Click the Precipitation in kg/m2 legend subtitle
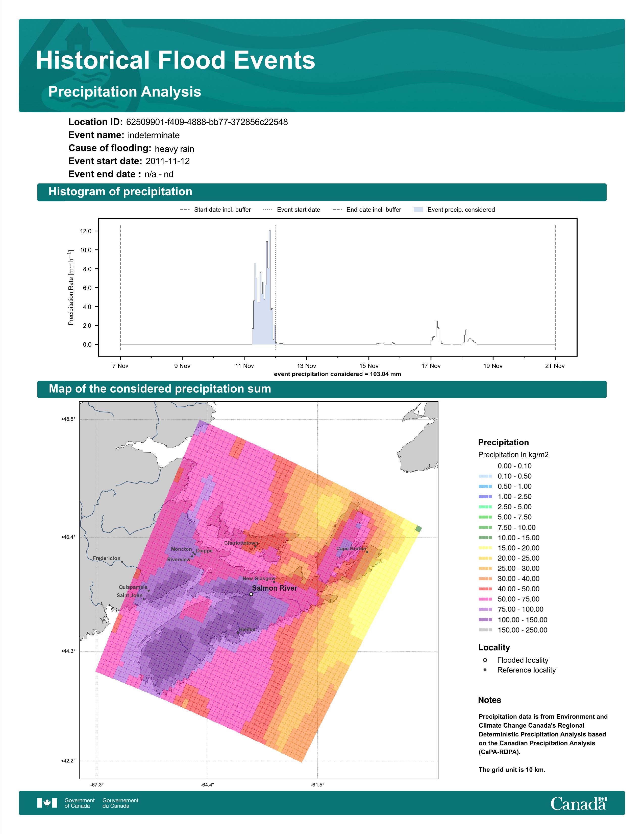The image size is (644, 834). pos(513,455)
